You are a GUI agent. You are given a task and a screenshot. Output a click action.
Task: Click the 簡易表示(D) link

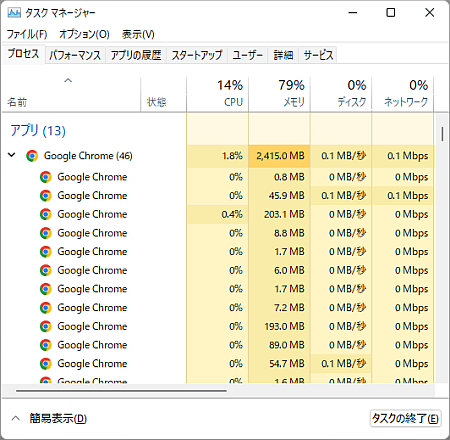[x=58, y=418]
